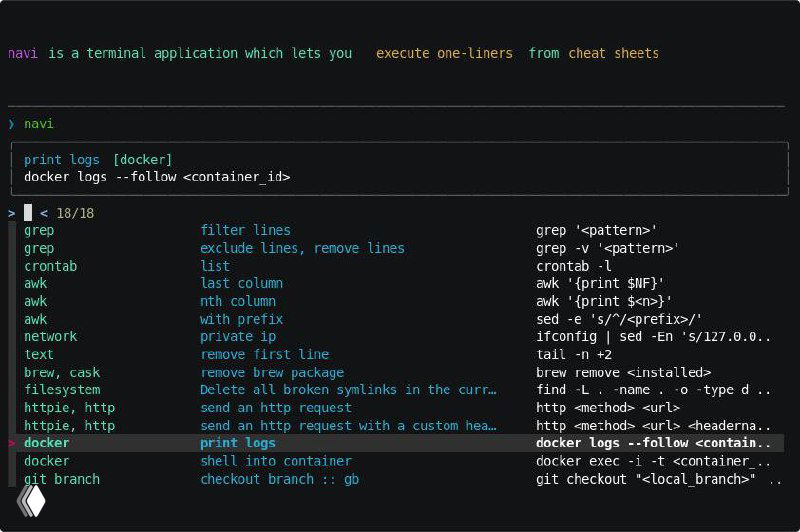Click the search prompt arrow above the list
Screen dimensions: 800x532
11,213
